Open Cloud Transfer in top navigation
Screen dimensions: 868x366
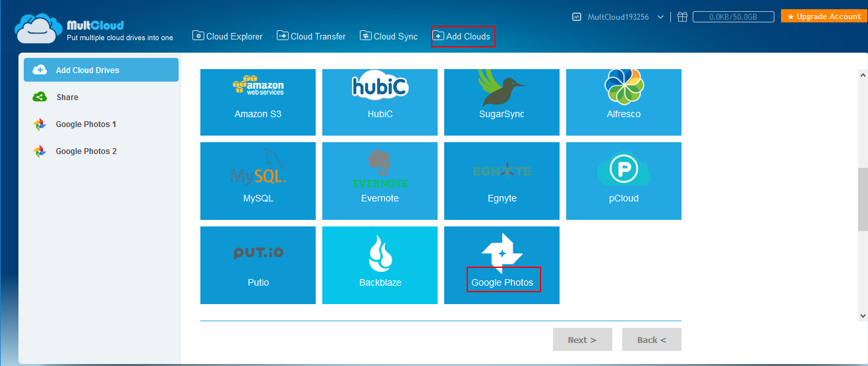click(311, 36)
